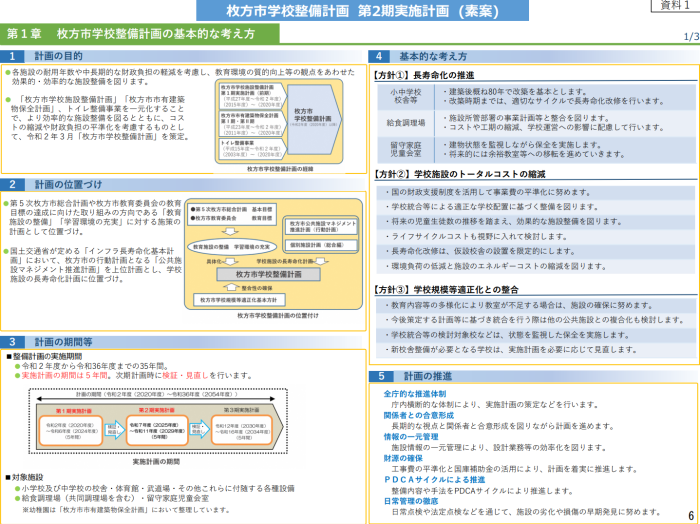Click the box '令和7年度(2025年度)~令和11年度'
Screen dimensions: 700x524
[x=157, y=430]
